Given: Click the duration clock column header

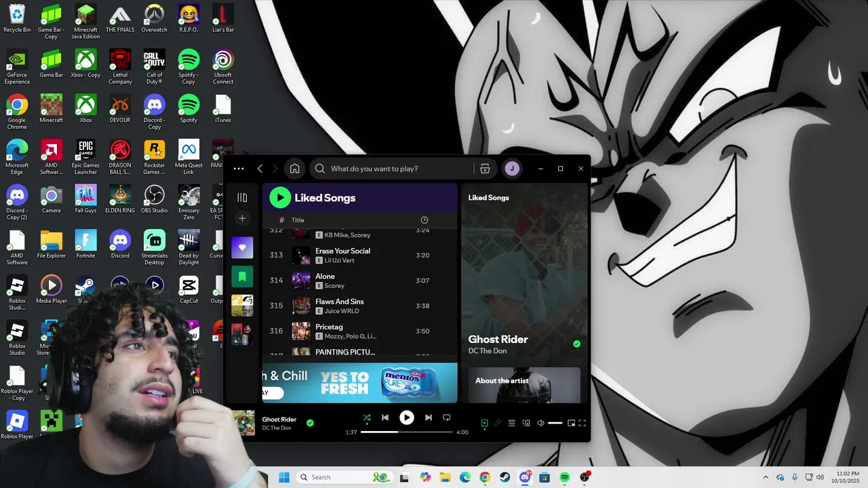Looking at the screenshot, I should (425, 220).
